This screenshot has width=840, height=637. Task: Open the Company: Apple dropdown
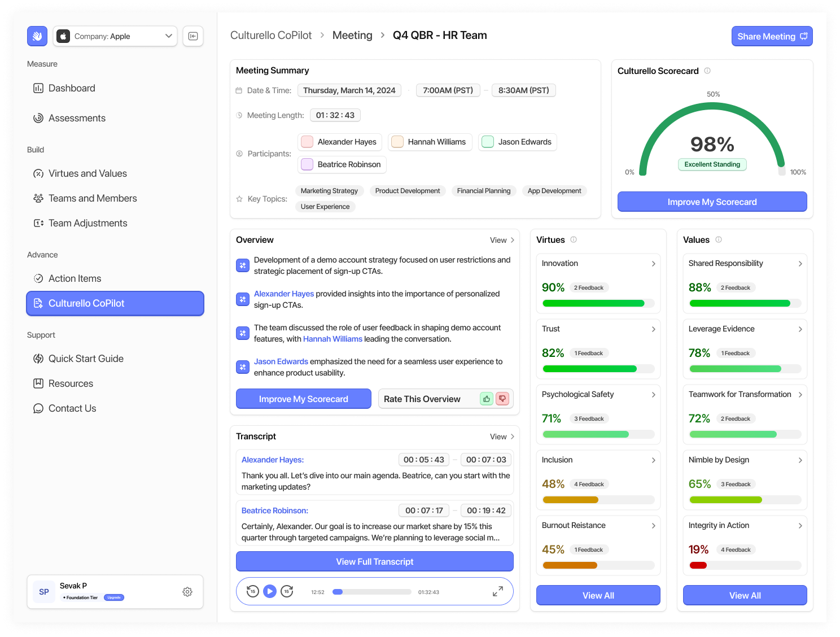point(115,36)
